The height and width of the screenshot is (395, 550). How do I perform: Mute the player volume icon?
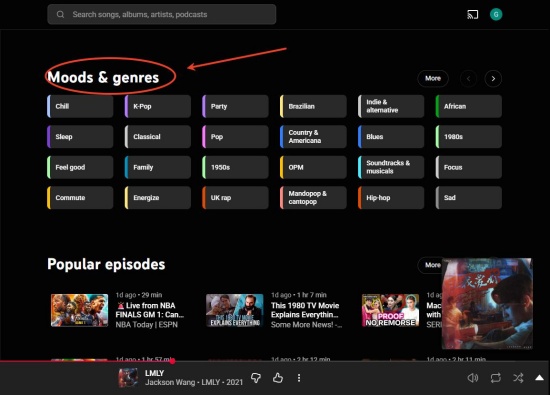[x=472, y=378]
